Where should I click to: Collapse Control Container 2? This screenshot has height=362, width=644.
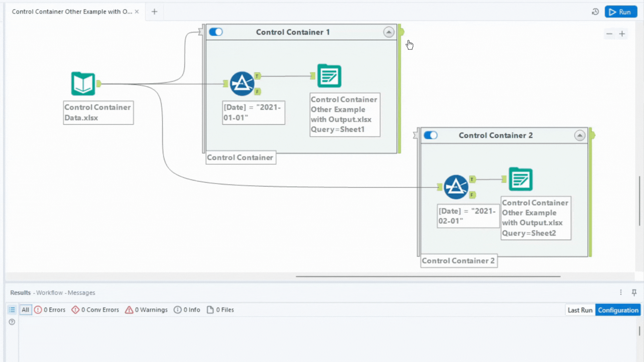(580, 135)
